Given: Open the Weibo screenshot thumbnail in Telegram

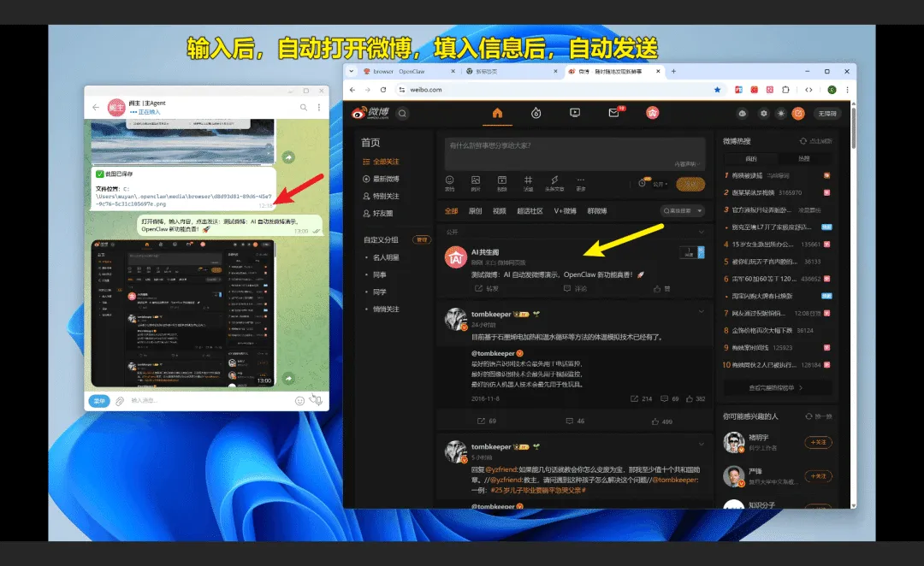Looking at the screenshot, I should pyautogui.click(x=183, y=313).
